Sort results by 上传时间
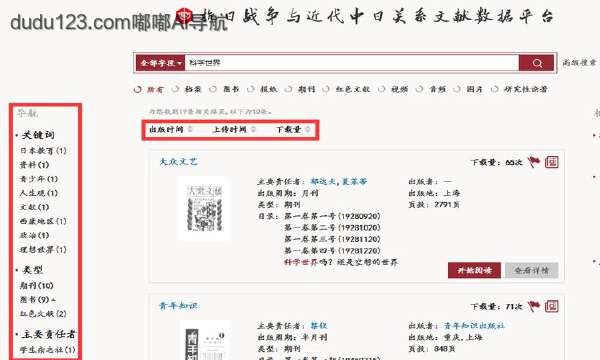Screen dimensions: 600x360 (229, 129)
